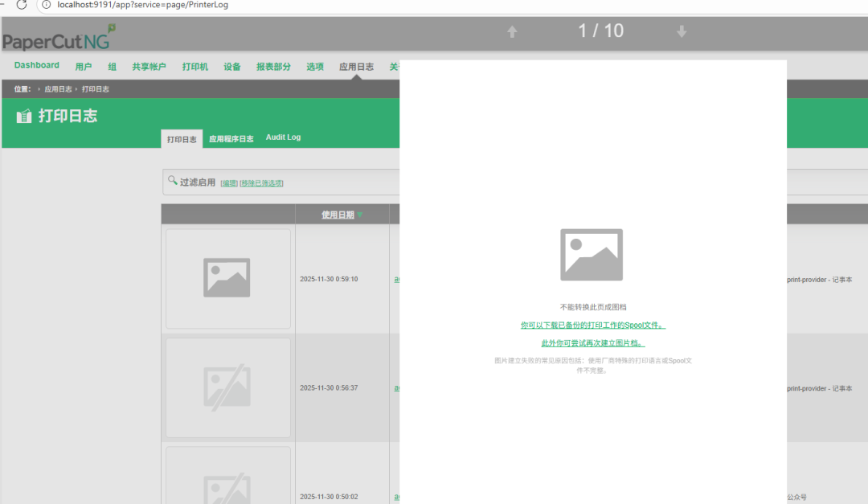
Task: Open thumbnail for the 0:56:37 print job
Action: point(227,387)
